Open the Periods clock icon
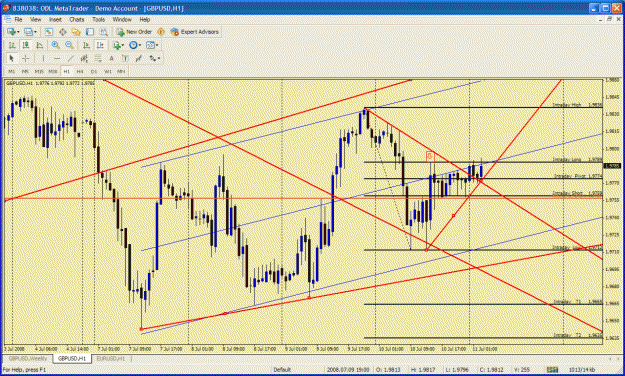Image resolution: width=625 pixels, height=376 pixels. 133,45
